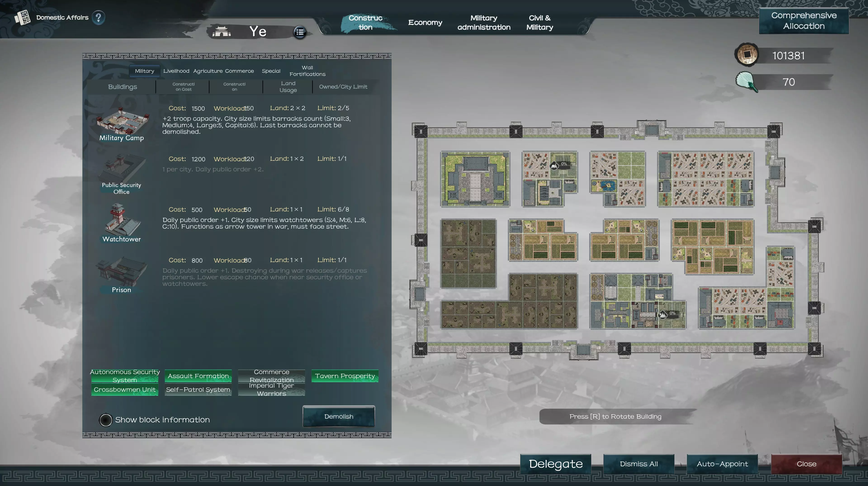The width and height of the screenshot is (868, 486).
Task: Click the Auto-Appoint button
Action: (722, 464)
